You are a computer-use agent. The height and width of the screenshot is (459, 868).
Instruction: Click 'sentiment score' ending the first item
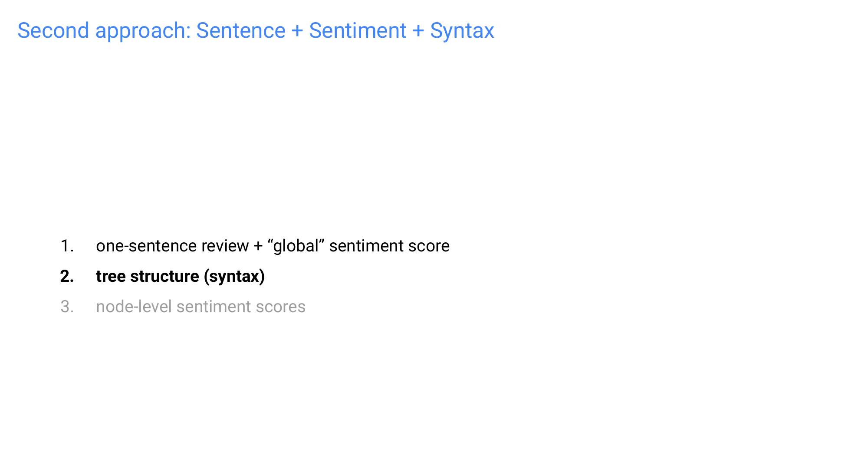389,246
